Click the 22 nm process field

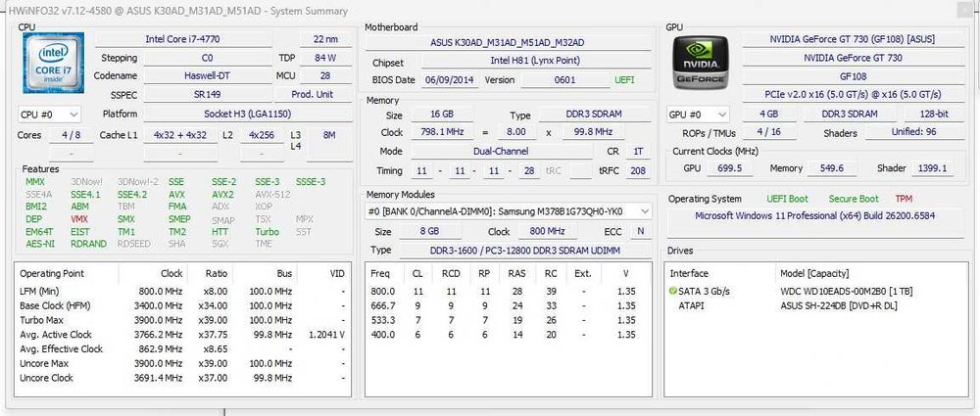(325, 39)
